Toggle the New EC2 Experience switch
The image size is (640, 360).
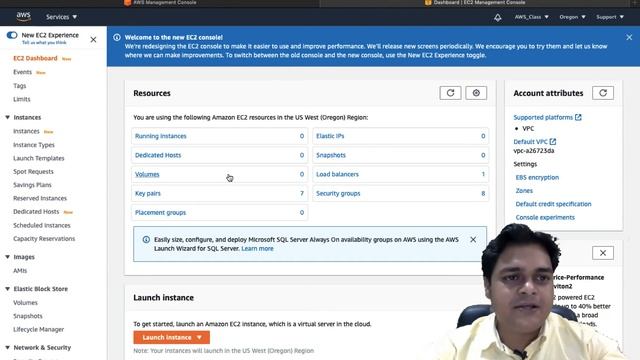12,35
